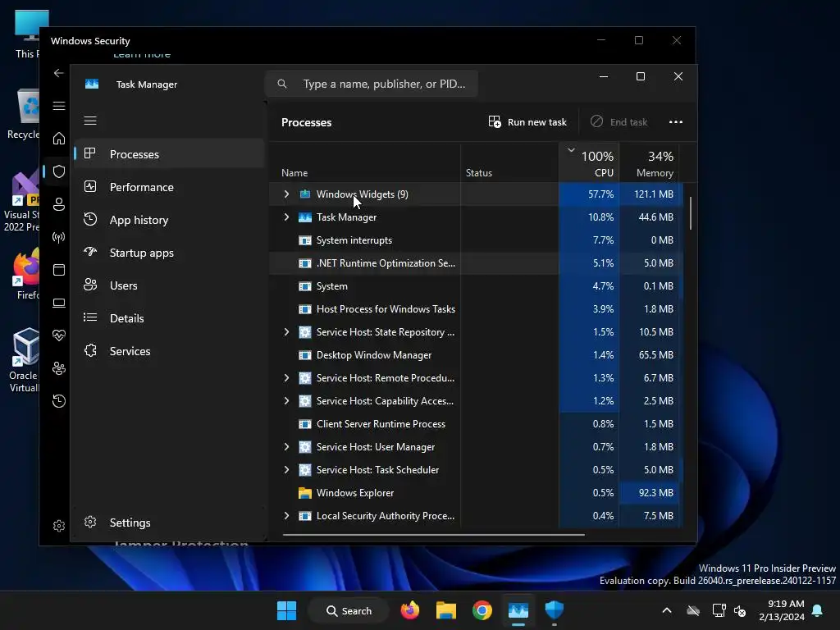Open Account protection in Windows Security
Image resolution: width=840 pixels, height=630 pixels.
click(59, 204)
